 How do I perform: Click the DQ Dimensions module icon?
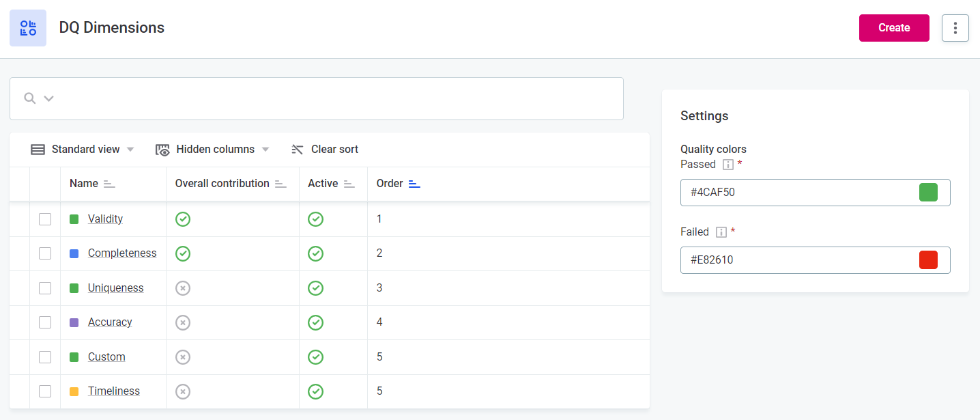(x=28, y=28)
